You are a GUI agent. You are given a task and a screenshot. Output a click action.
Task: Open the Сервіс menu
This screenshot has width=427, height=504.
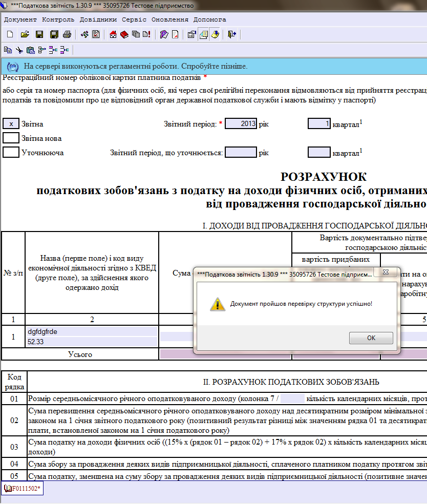134,19
